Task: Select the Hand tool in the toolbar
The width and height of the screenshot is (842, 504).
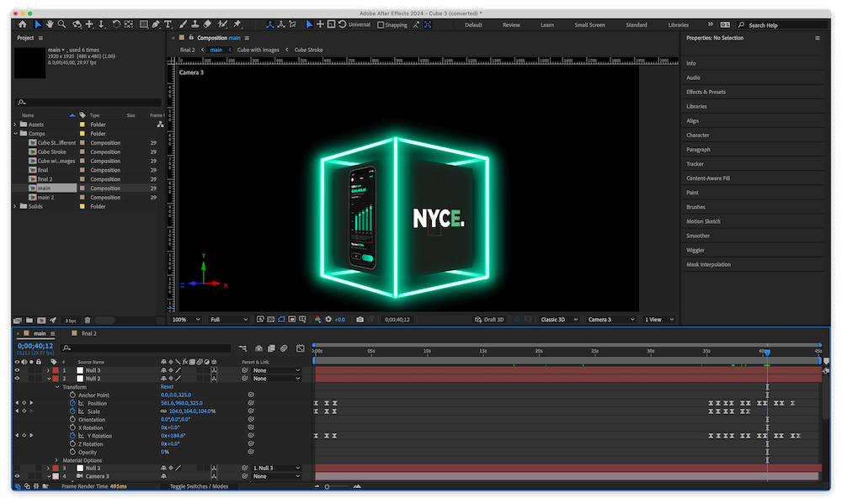Action: [50, 24]
